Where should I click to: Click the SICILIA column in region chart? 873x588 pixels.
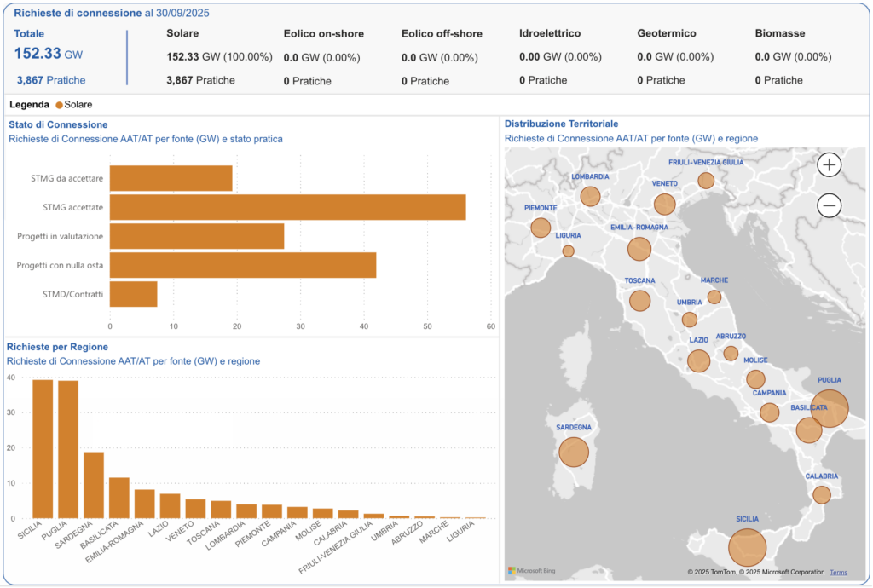(x=43, y=449)
